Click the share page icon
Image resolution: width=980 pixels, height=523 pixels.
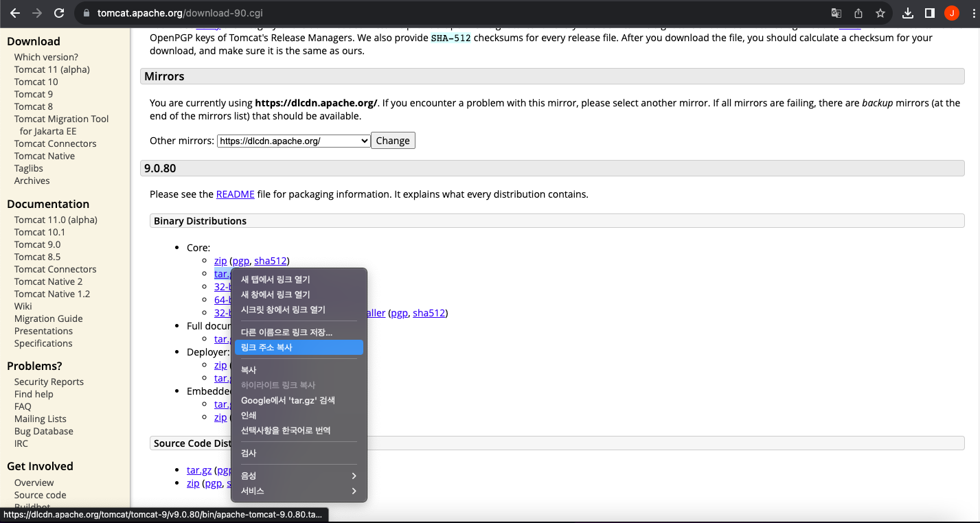click(858, 13)
